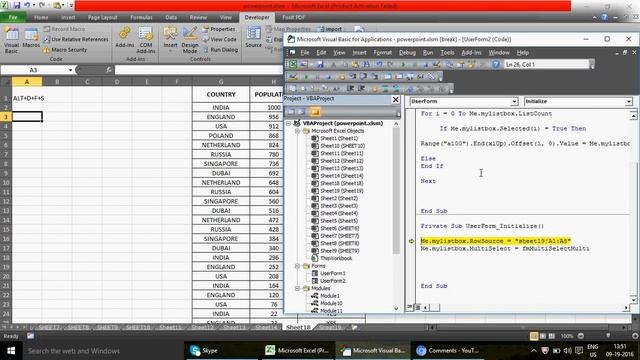
Task: Click Step Into icon in Debug toolbar
Action: point(353,76)
